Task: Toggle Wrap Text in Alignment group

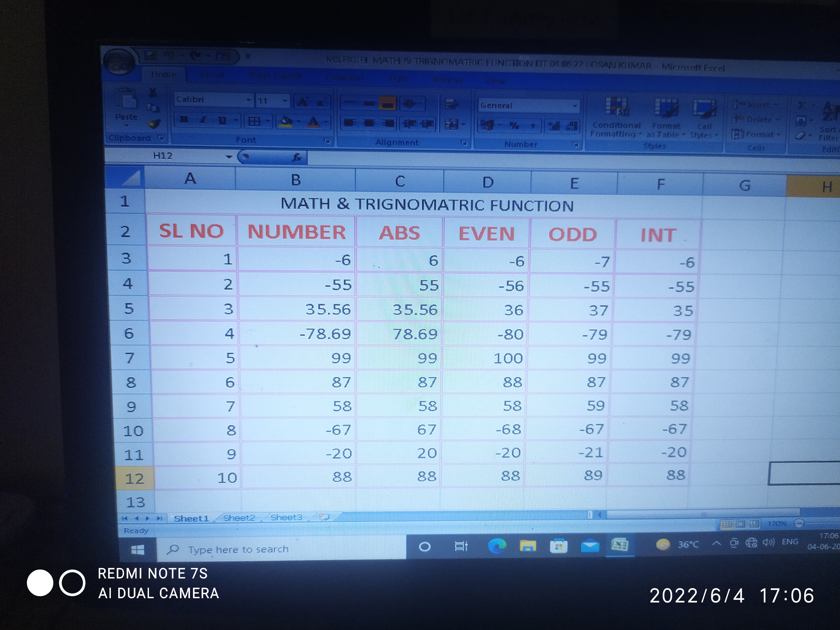Action: (451, 104)
